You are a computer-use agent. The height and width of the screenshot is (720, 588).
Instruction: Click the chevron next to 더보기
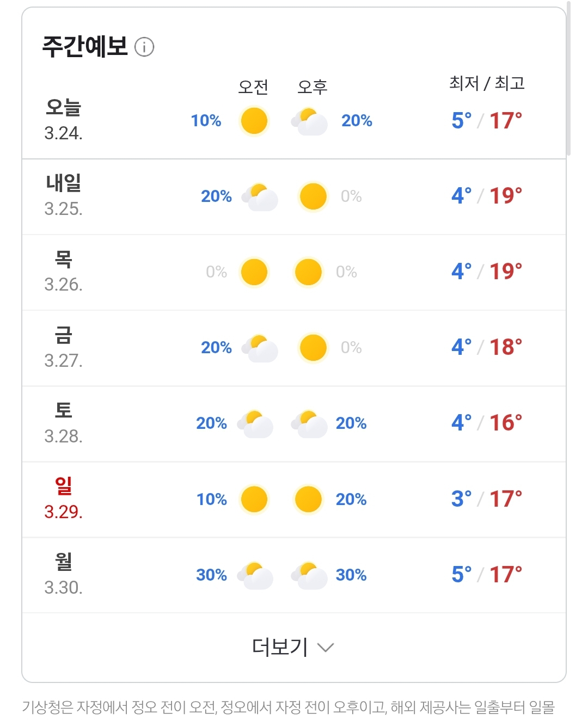pos(326,648)
